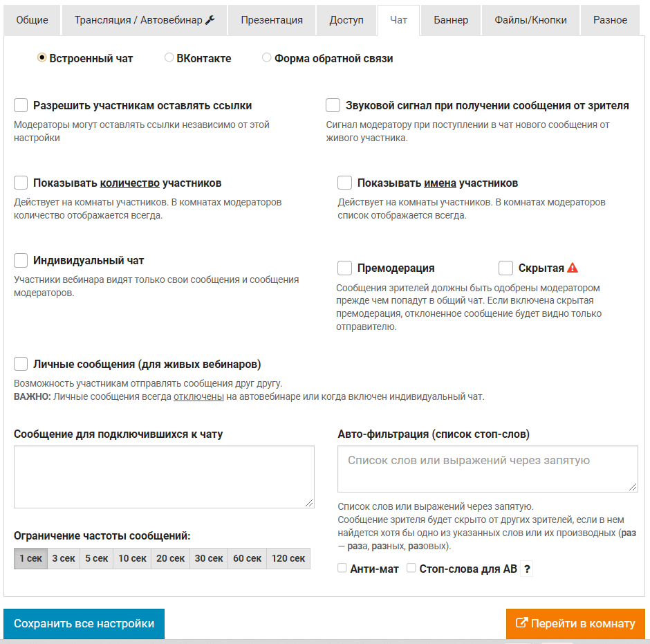The width and height of the screenshot is (650, 644).
Task: Click the welcome message text area
Action: click(164, 477)
